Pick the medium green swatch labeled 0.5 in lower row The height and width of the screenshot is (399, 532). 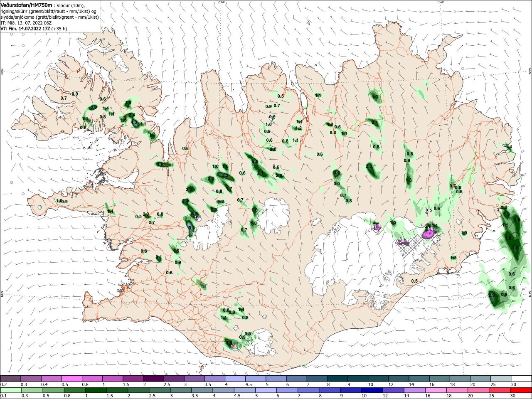[x=53, y=390]
